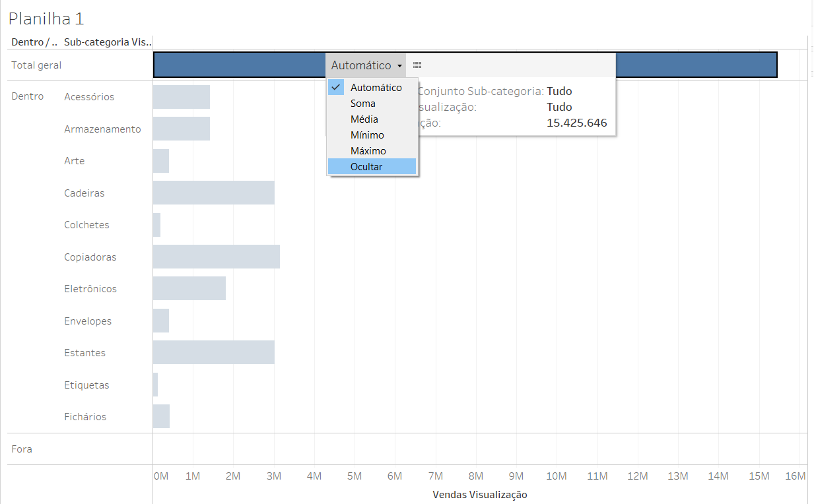Click the Sub-categoria Vis.. column header
Screen dimensions: 814x504
coord(108,42)
